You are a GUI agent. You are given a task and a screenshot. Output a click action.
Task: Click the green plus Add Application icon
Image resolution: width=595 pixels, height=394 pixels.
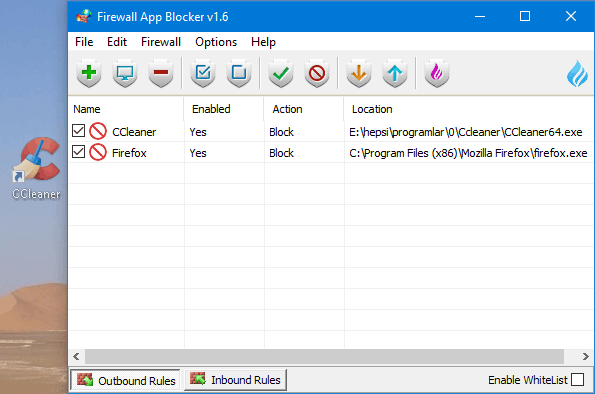click(89, 73)
